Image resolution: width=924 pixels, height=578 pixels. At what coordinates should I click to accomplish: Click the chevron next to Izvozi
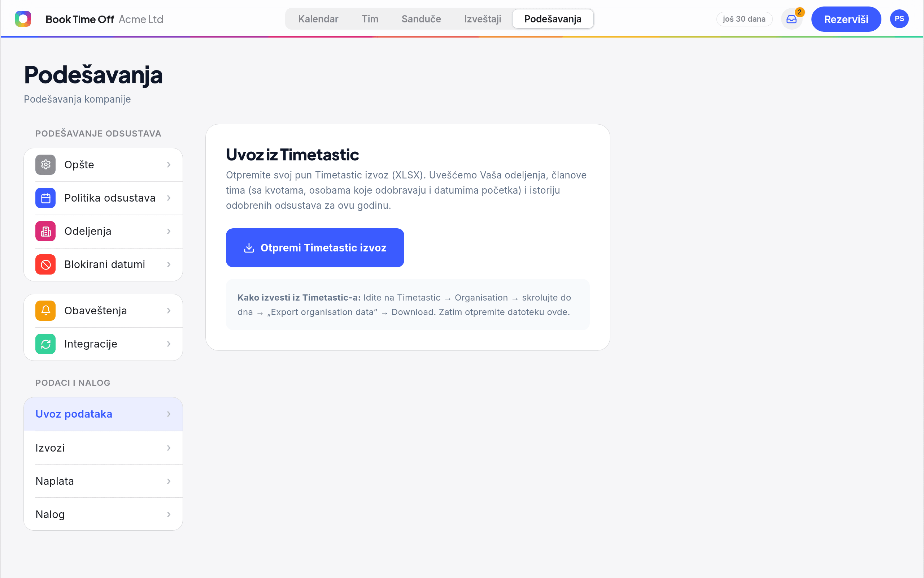169,448
